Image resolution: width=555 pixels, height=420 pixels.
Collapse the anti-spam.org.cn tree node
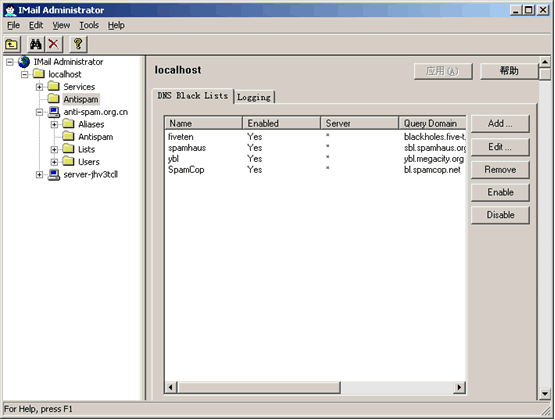[x=39, y=112]
